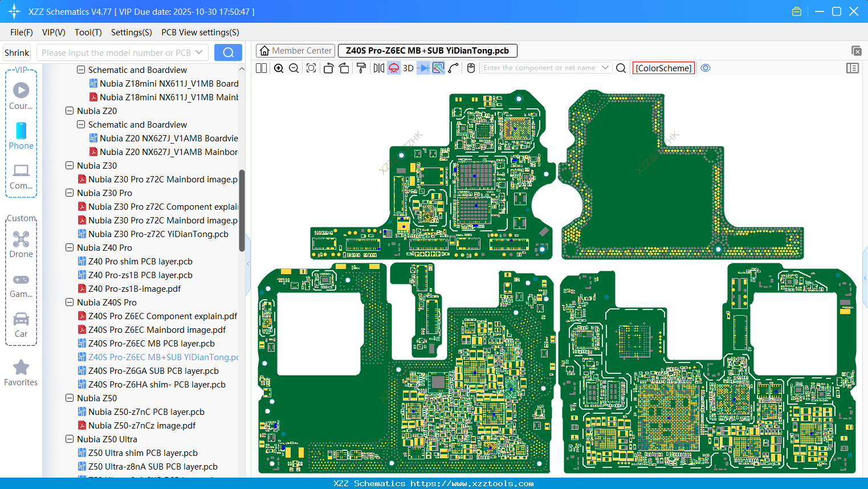Click the red multimeter-style icon
This screenshot has width=868, height=489.
coord(394,68)
